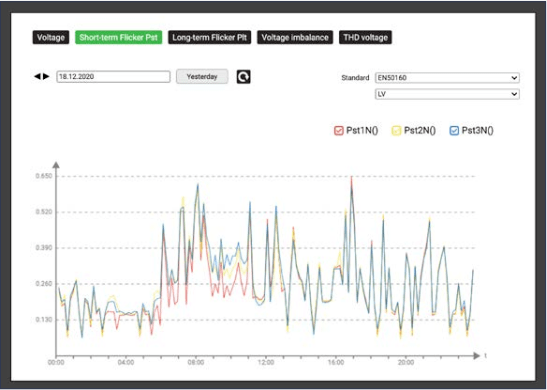Toggle the Pst1N() series checkbox
The width and height of the screenshot is (547, 390).
tap(338, 131)
